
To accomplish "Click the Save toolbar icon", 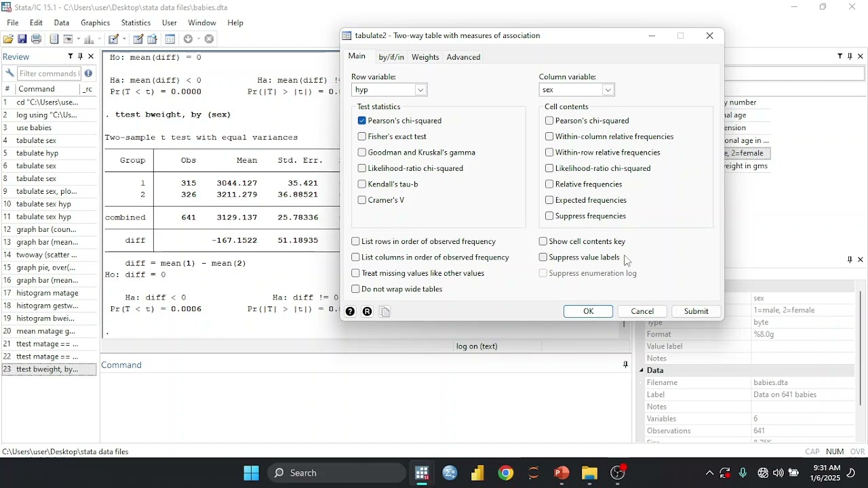I will [x=22, y=39].
